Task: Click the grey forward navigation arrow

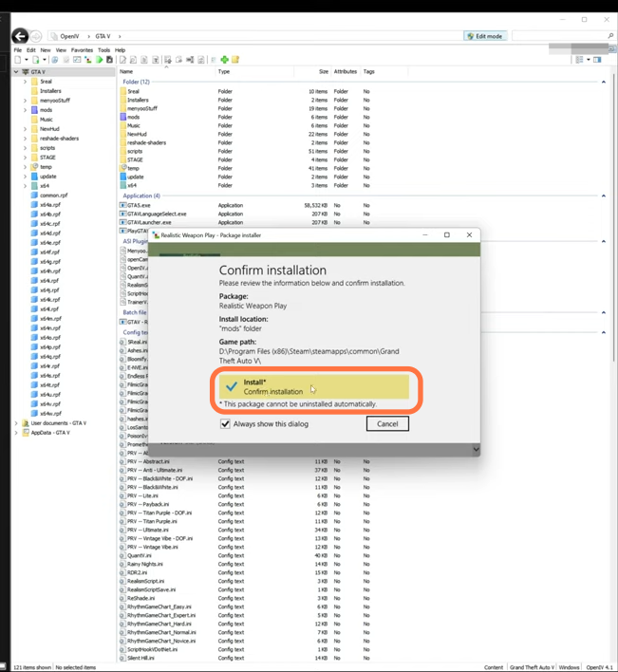Action: (36, 36)
